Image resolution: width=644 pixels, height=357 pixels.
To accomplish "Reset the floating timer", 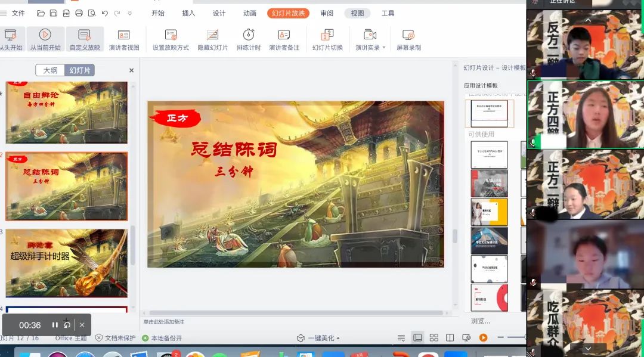I will tap(67, 325).
